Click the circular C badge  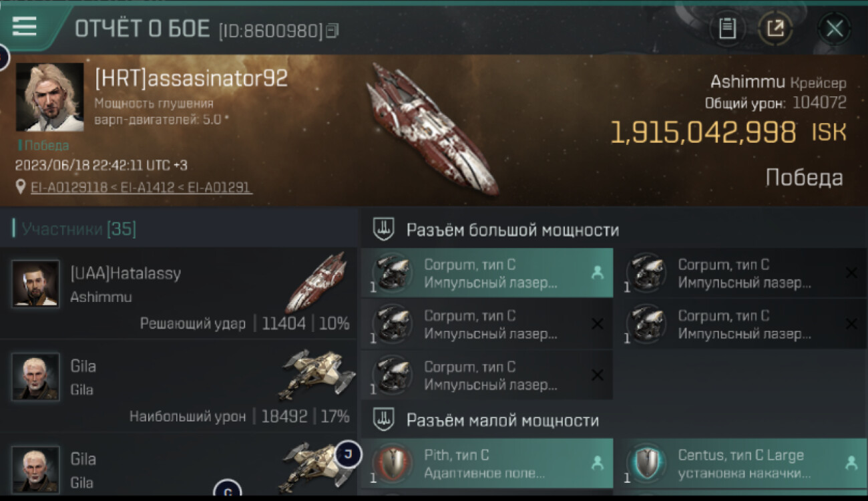[x=227, y=492]
